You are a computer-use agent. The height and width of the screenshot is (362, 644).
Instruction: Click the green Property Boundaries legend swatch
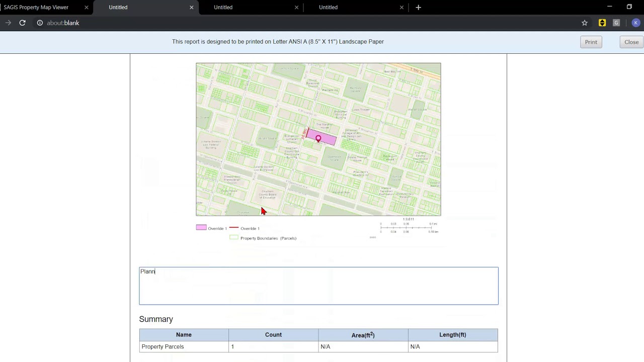point(233,238)
